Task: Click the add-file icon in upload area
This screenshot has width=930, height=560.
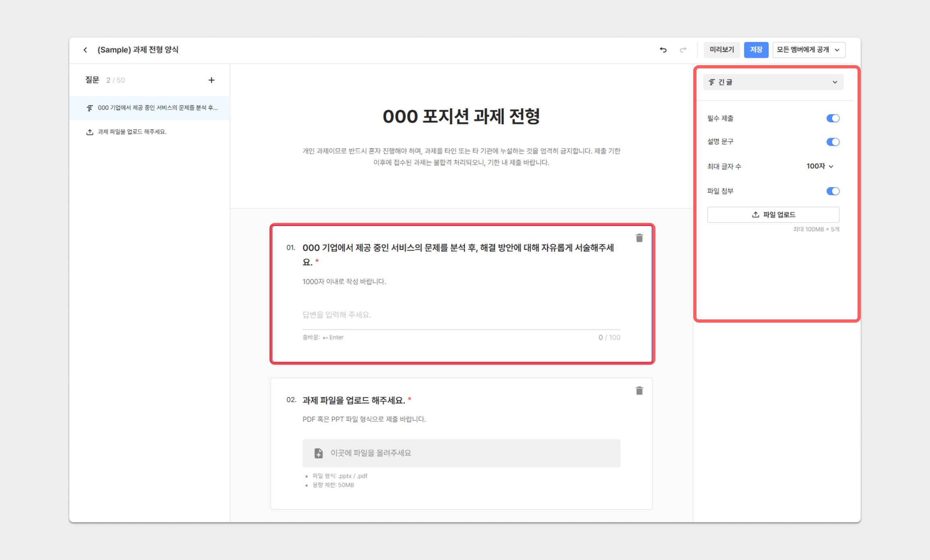Action: tap(318, 453)
